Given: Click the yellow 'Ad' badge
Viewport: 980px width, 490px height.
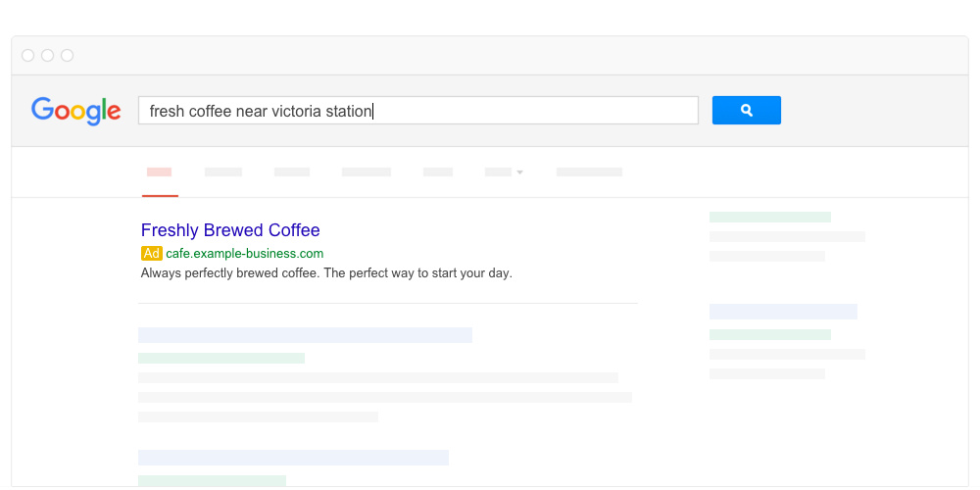Looking at the screenshot, I should pos(152,253).
